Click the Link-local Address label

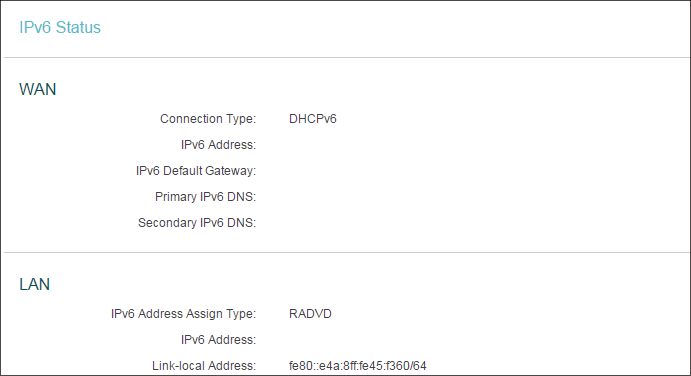pos(204,366)
